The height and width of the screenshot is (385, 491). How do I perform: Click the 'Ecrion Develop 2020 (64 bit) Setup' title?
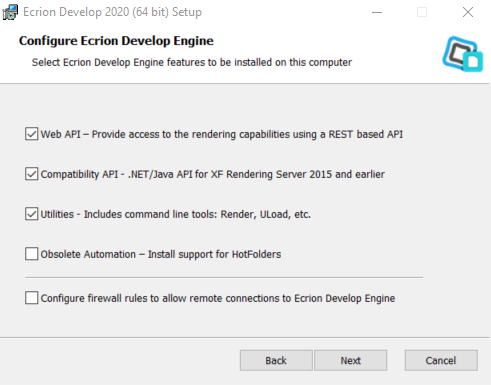click(112, 12)
